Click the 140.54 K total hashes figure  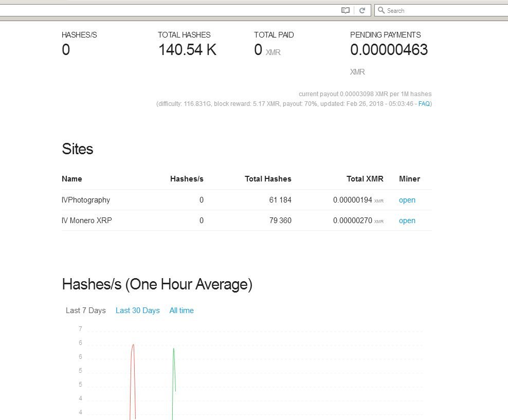pos(187,49)
